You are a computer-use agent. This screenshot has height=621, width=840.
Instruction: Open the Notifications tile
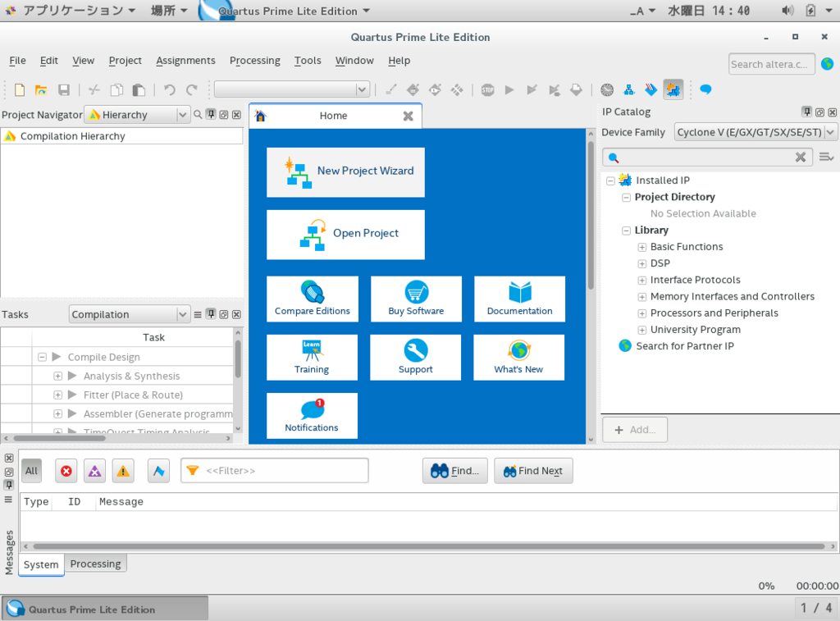point(312,416)
